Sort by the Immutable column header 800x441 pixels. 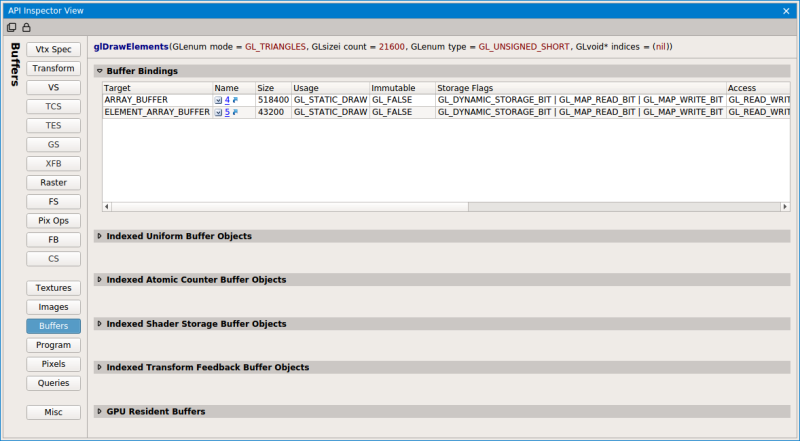pos(402,88)
